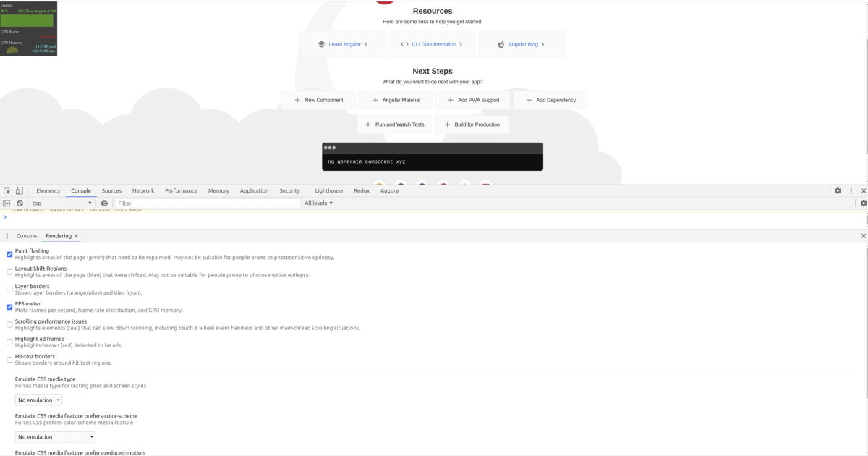Image resolution: width=868 pixels, height=456 pixels.
Task: Click the plus icon on Add Dependency
Action: (529, 100)
